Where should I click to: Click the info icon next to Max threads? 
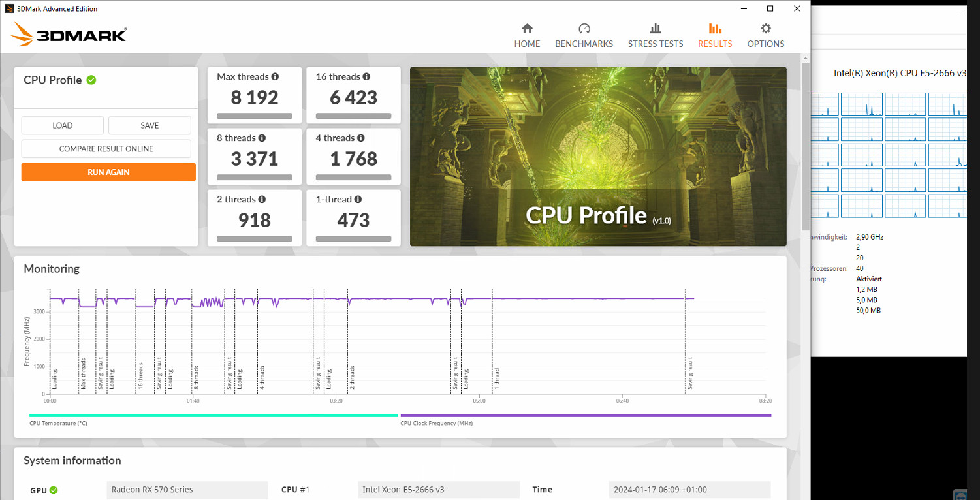tap(276, 77)
